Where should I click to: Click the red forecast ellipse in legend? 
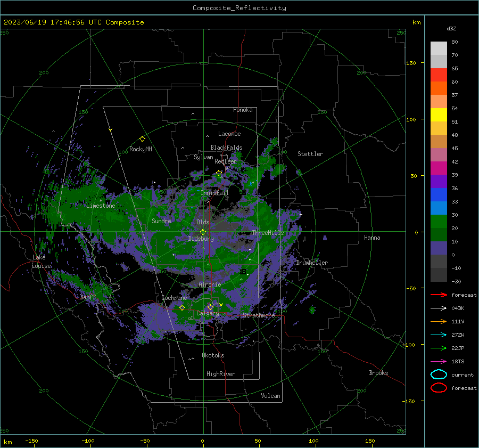tap(439, 388)
